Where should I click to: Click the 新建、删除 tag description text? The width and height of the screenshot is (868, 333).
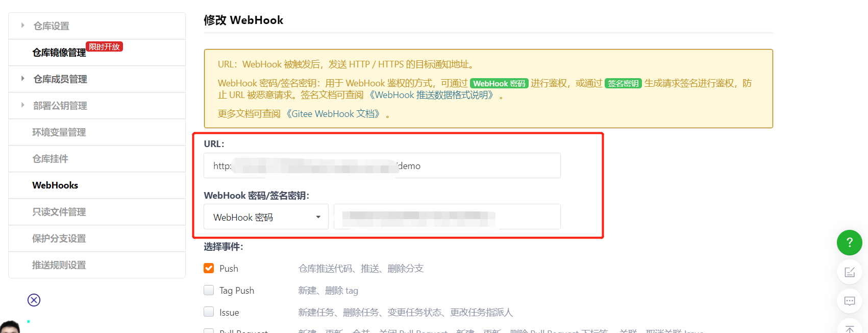(328, 291)
